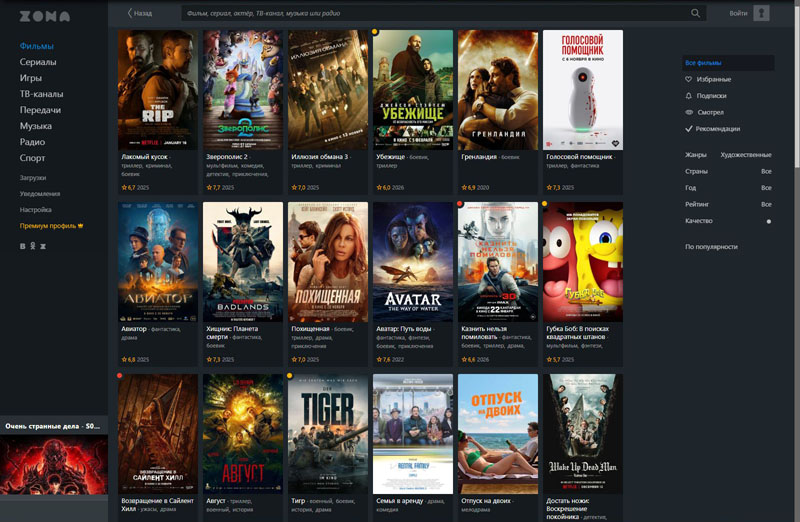Toggle the Качество quality dot
800x522 pixels.
click(768, 221)
